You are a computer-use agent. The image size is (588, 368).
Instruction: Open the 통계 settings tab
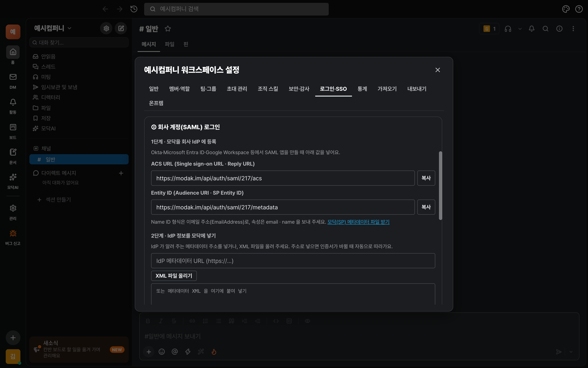coord(362,89)
